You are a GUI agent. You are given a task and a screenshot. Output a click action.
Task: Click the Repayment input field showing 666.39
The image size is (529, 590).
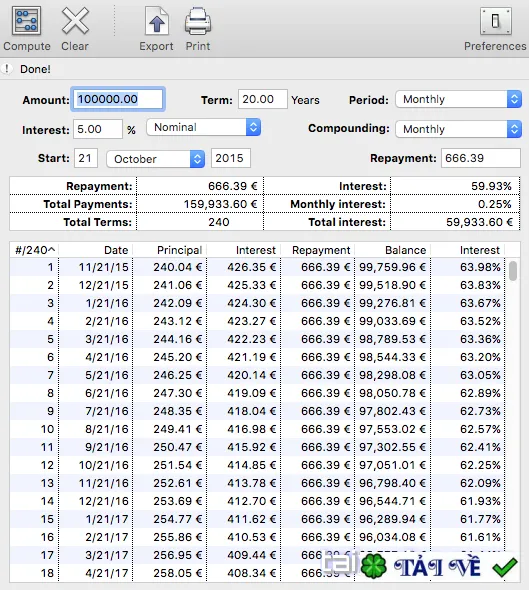pos(481,158)
